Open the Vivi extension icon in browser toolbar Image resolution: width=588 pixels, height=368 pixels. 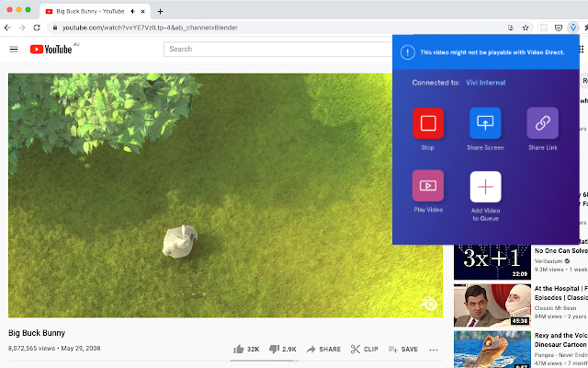pos(572,28)
